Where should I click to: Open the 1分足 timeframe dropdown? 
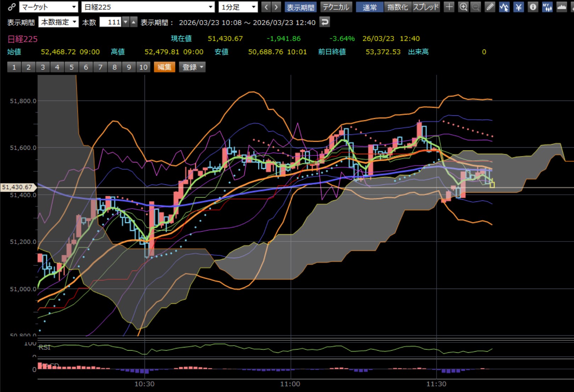pos(238,7)
